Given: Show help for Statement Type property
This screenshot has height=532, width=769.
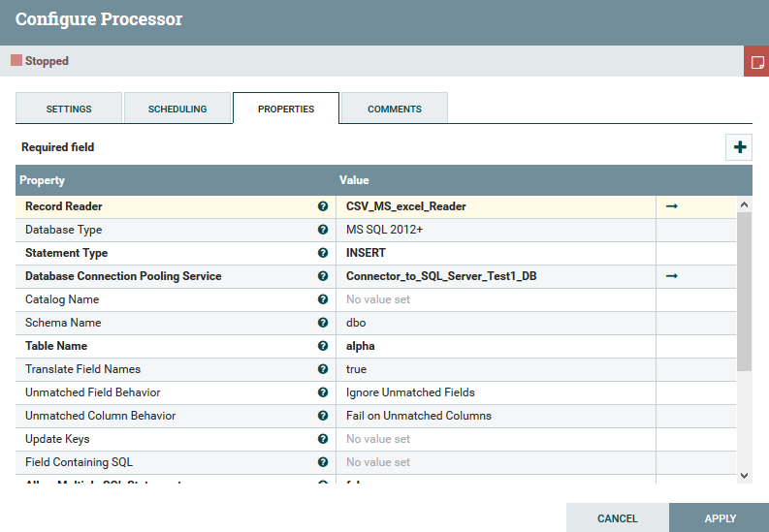Looking at the screenshot, I should coord(322,253).
